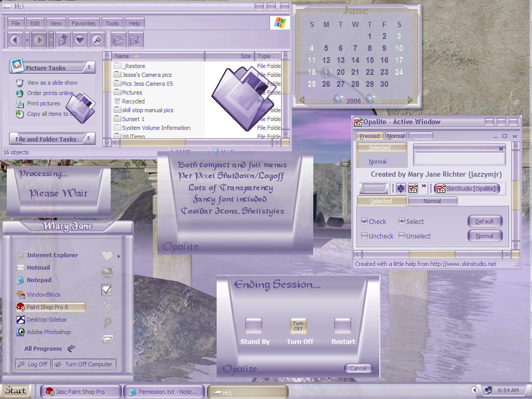
Task: Switch to the Pressed tab
Action: coord(369,136)
